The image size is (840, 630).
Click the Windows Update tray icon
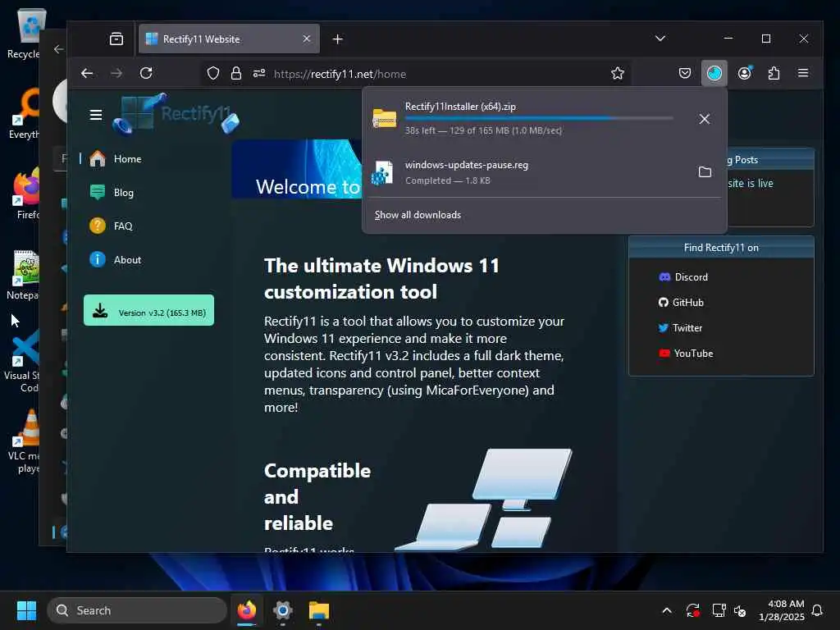(x=692, y=610)
